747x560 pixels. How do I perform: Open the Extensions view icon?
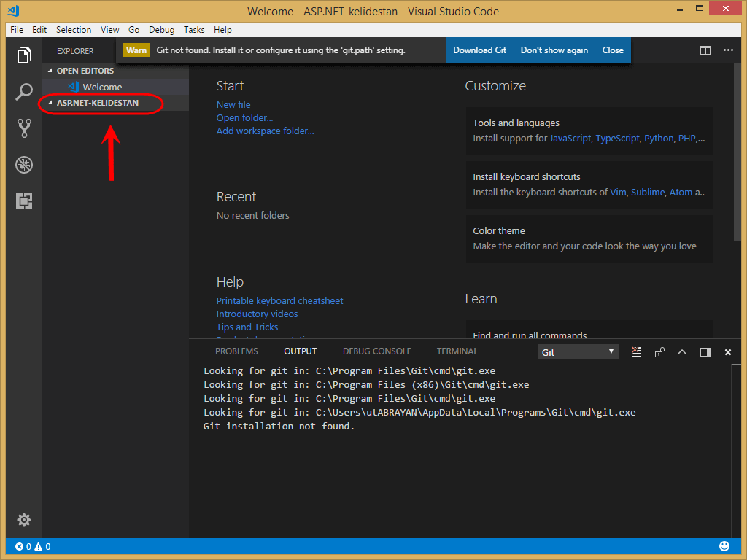pos(24,201)
